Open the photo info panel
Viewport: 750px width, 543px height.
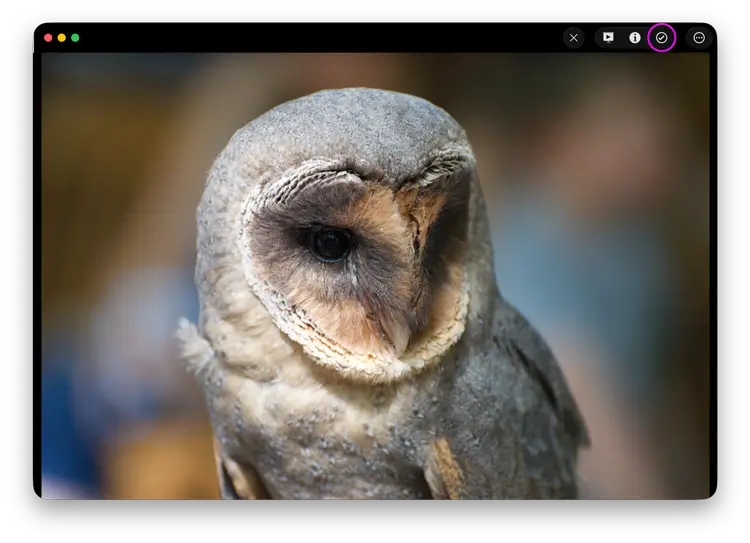coord(634,38)
